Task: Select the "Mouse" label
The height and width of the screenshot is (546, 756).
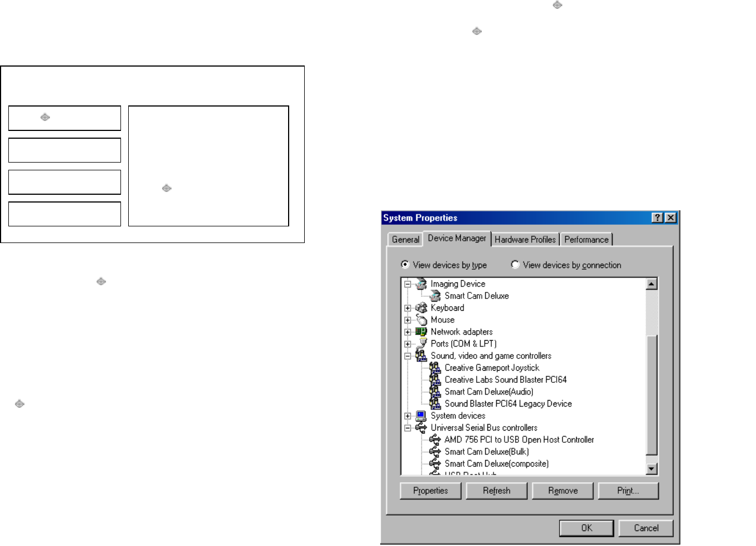Action: pyautogui.click(x=442, y=320)
